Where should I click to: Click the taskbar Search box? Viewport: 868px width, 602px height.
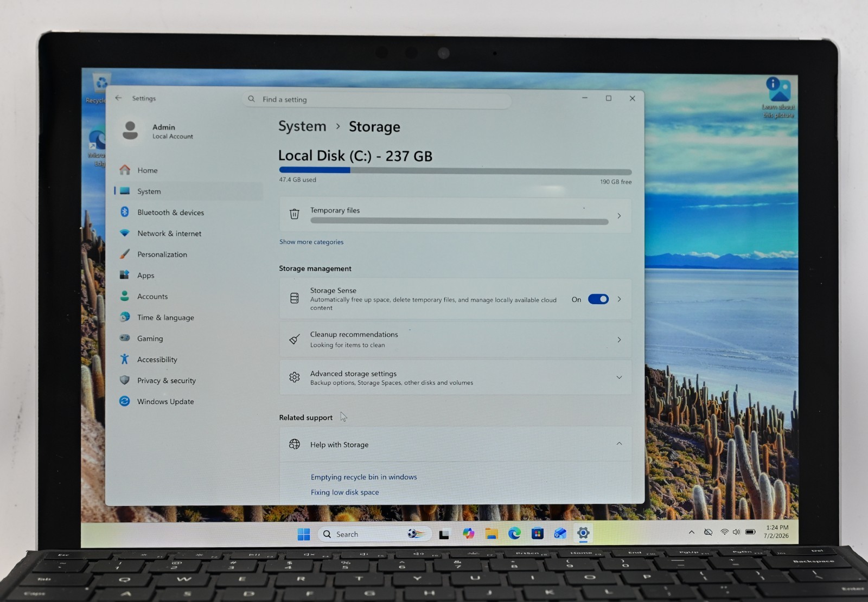tap(374, 534)
